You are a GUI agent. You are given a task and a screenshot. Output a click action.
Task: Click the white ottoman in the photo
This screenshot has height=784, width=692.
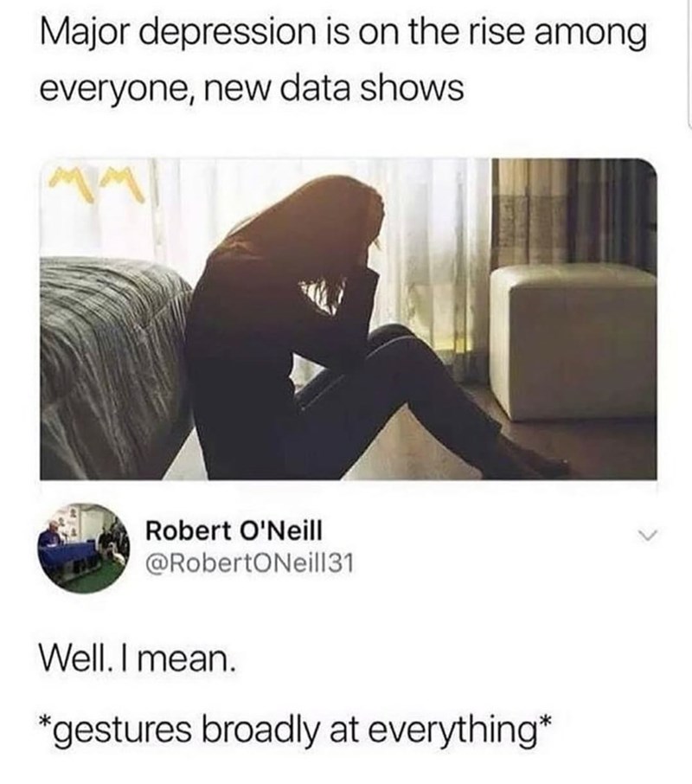(x=573, y=343)
